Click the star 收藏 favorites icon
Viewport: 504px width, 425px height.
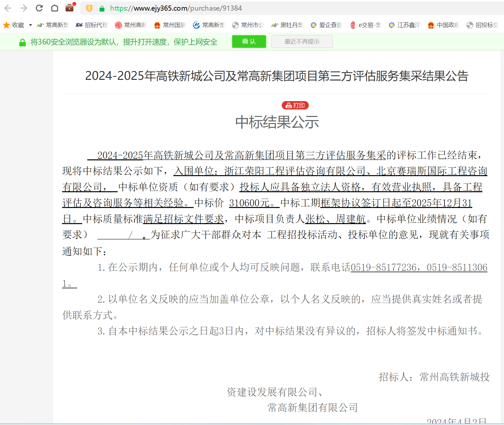tap(6, 25)
